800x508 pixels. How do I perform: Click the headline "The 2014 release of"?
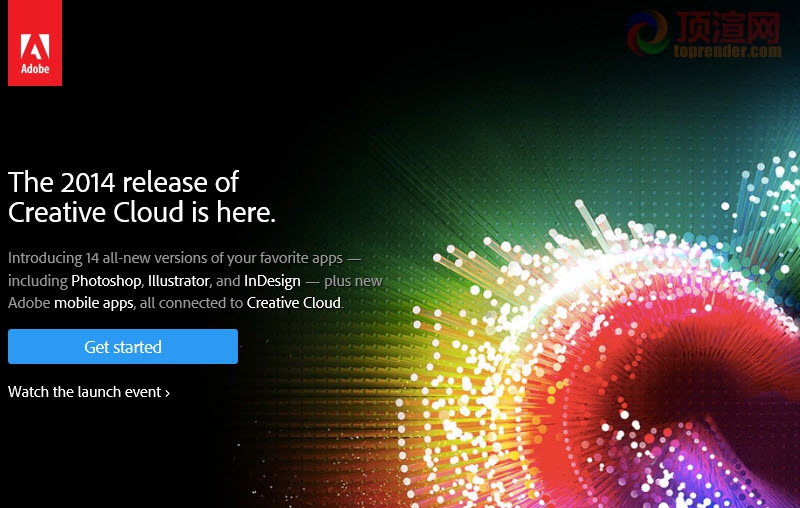(123, 182)
